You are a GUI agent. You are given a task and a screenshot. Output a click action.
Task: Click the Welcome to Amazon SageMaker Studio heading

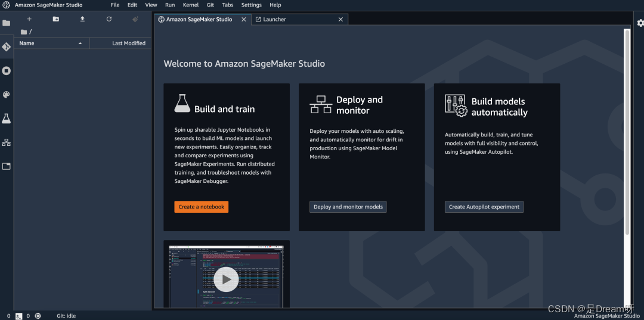pyautogui.click(x=244, y=64)
